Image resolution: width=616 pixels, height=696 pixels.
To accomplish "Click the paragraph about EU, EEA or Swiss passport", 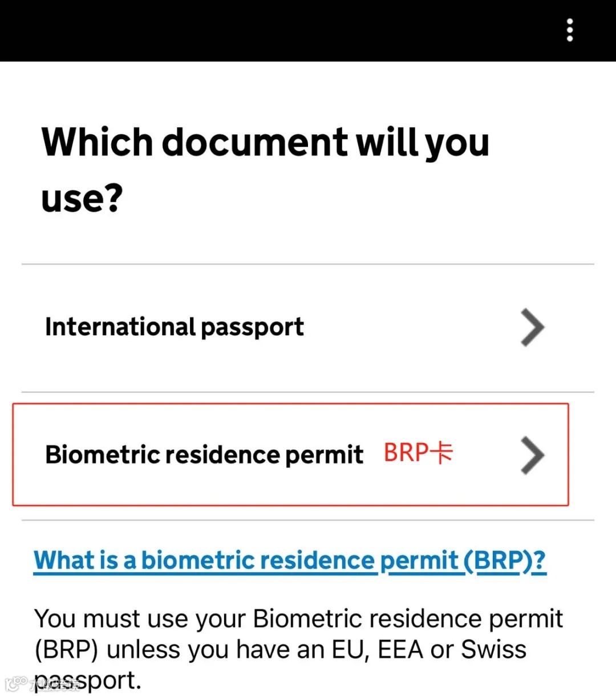I will pos(298,649).
